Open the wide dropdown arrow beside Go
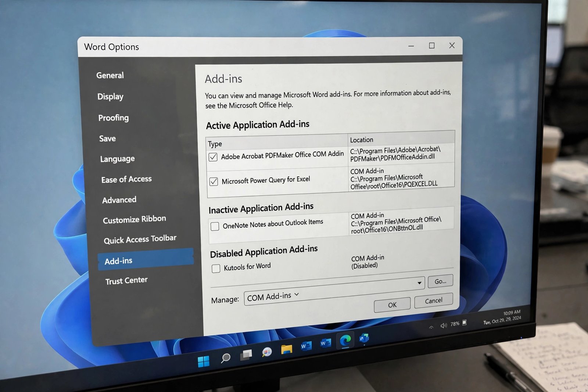 tap(419, 283)
